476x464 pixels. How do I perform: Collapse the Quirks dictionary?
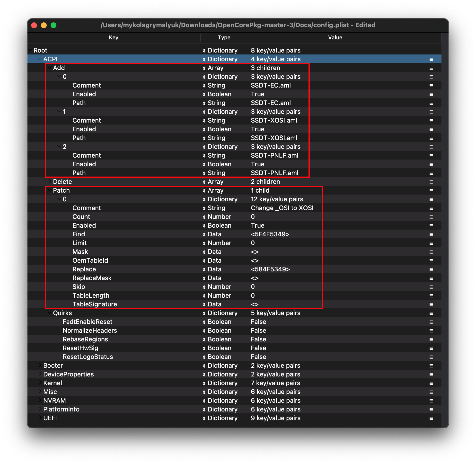point(50,313)
